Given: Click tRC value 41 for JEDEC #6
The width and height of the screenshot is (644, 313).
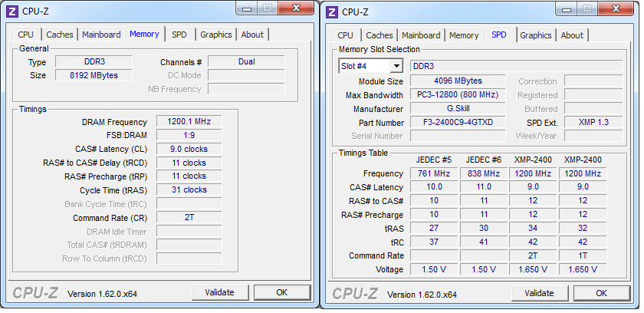Looking at the screenshot, I should [x=484, y=242].
